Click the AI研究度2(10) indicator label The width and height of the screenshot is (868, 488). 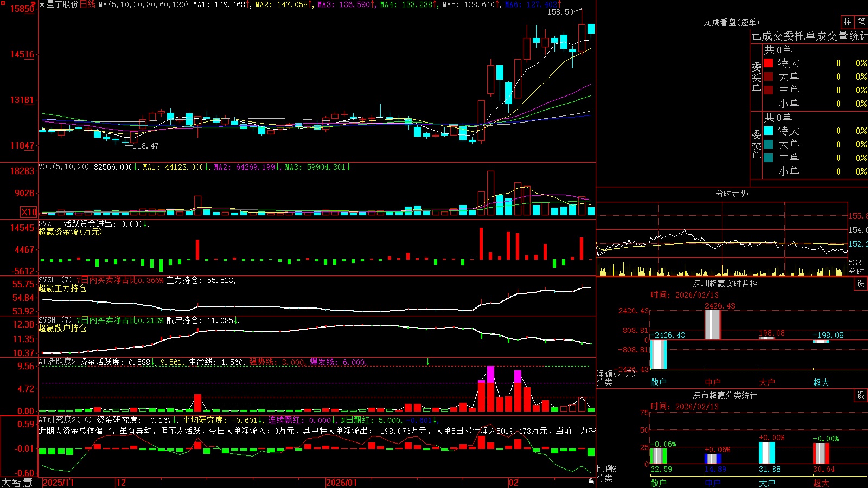pos(65,420)
